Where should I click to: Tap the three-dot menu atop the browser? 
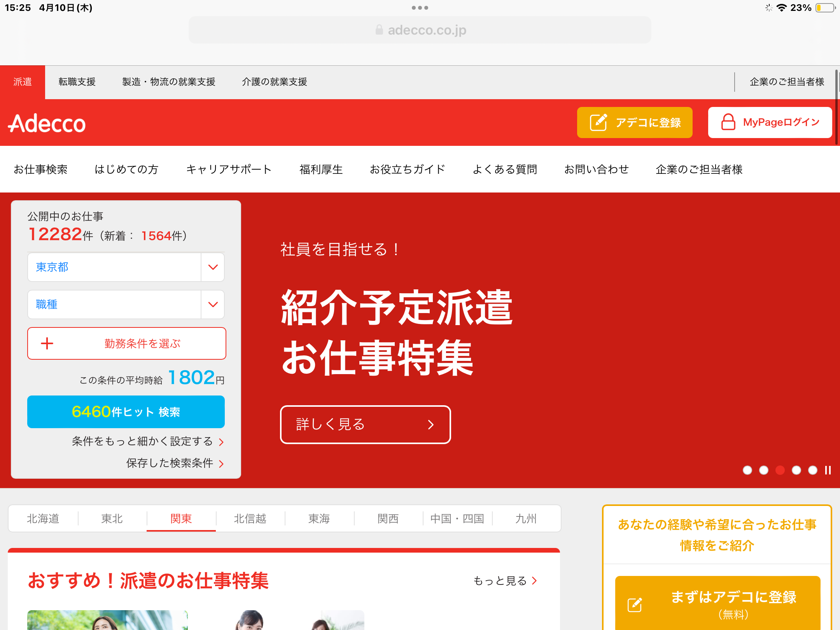click(420, 8)
